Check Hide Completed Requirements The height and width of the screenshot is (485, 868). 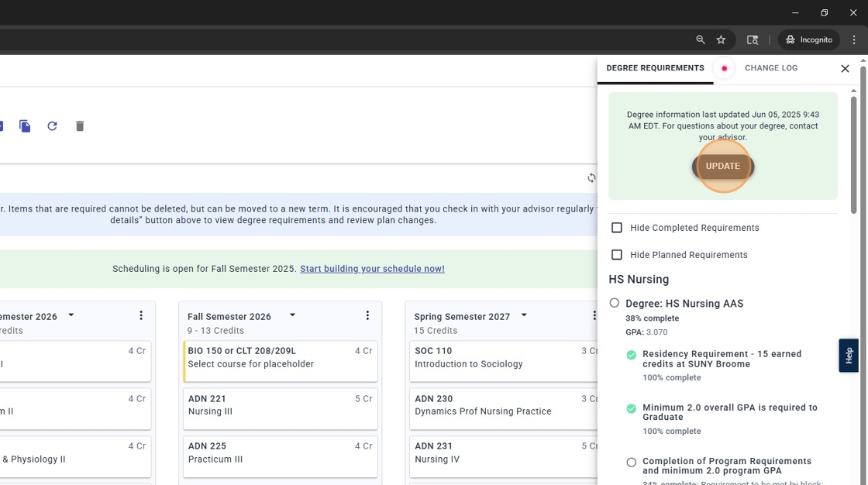click(x=617, y=227)
